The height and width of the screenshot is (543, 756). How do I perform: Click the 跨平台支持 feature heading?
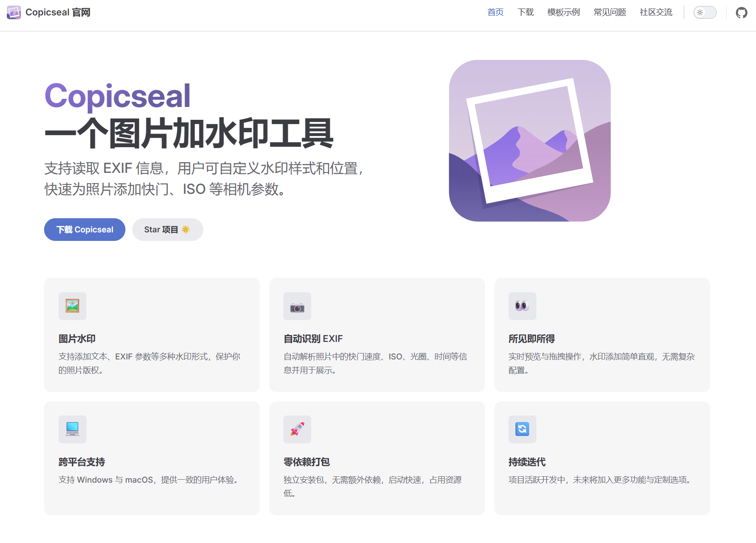[82, 462]
